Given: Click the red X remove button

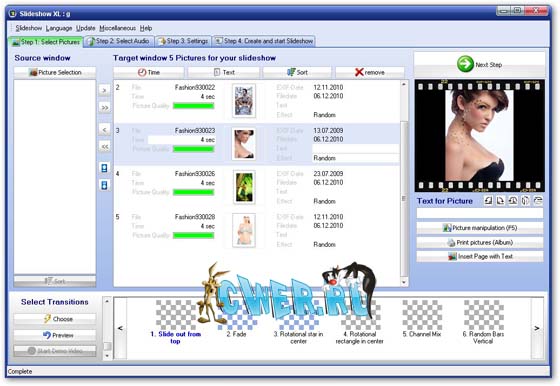Looking at the screenshot, I should (370, 72).
